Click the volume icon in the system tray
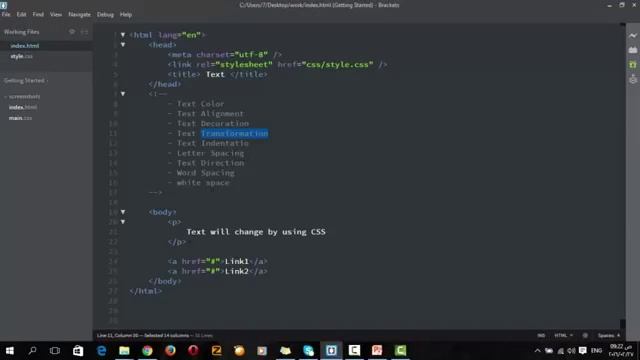 tap(571, 351)
